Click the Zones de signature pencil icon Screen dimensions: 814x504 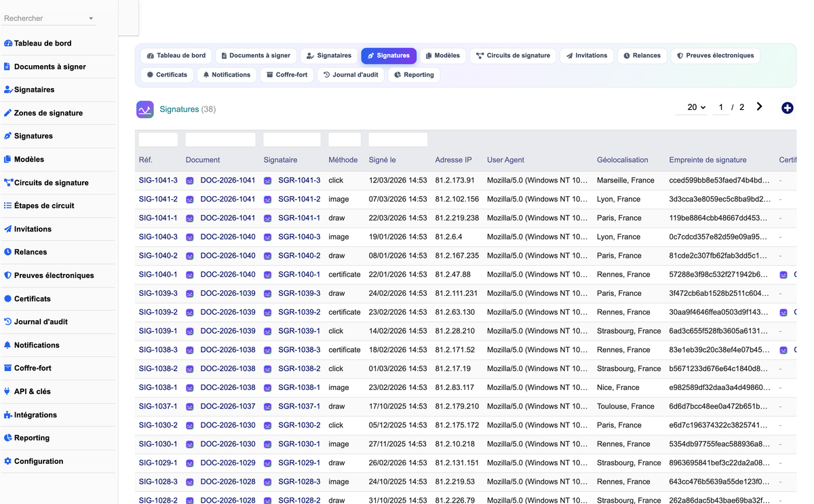pos(8,113)
